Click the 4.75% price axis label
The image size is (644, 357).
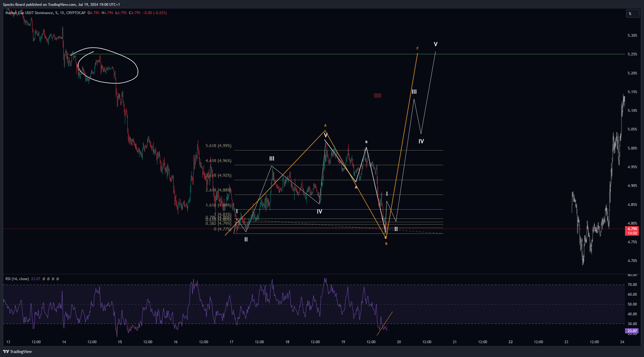click(x=632, y=242)
